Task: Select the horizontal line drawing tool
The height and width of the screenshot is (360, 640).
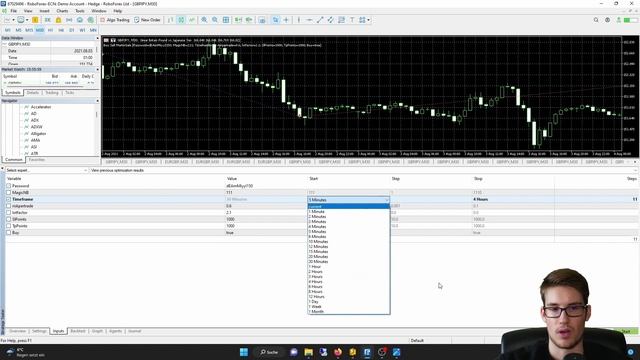Action: (x=309, y=20)
